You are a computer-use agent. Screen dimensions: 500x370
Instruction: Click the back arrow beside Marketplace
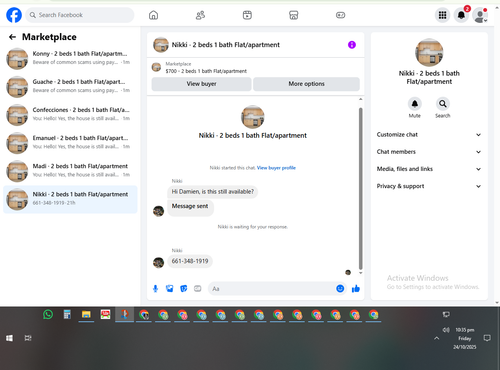[x=12, y=37]
